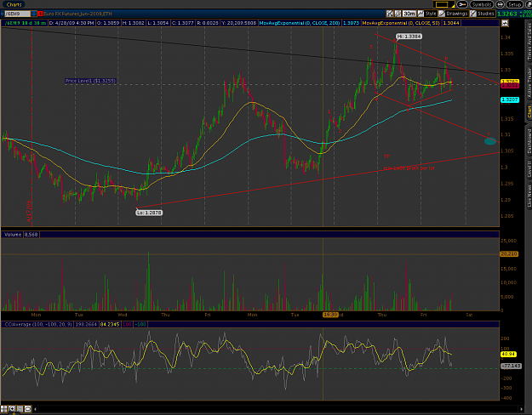Screen dimensions: 532x415
Task: Open the Setup button
Action: coord(514,5)
